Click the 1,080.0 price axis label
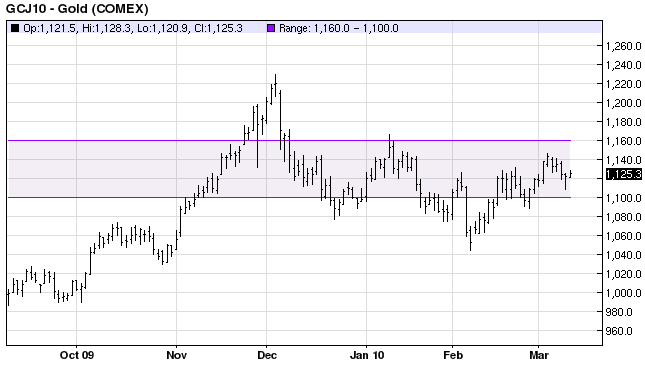The image size is (645, 368). (x=623, y=217)
